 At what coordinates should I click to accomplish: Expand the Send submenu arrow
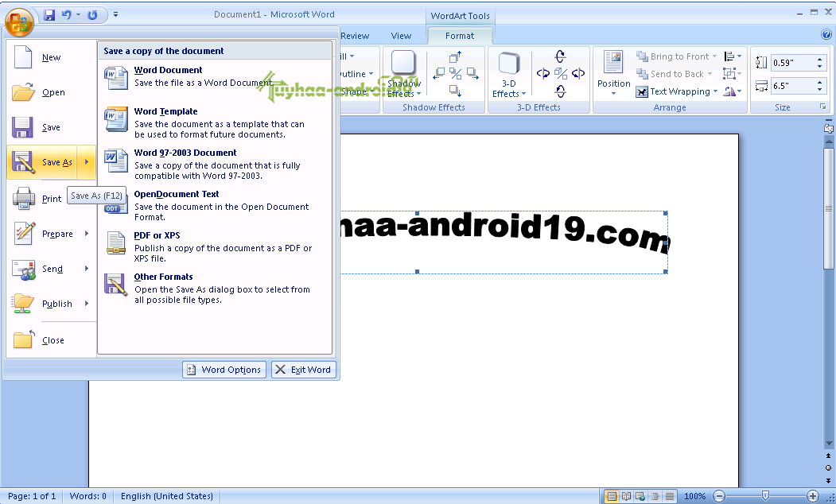click(x=87, y=269)
